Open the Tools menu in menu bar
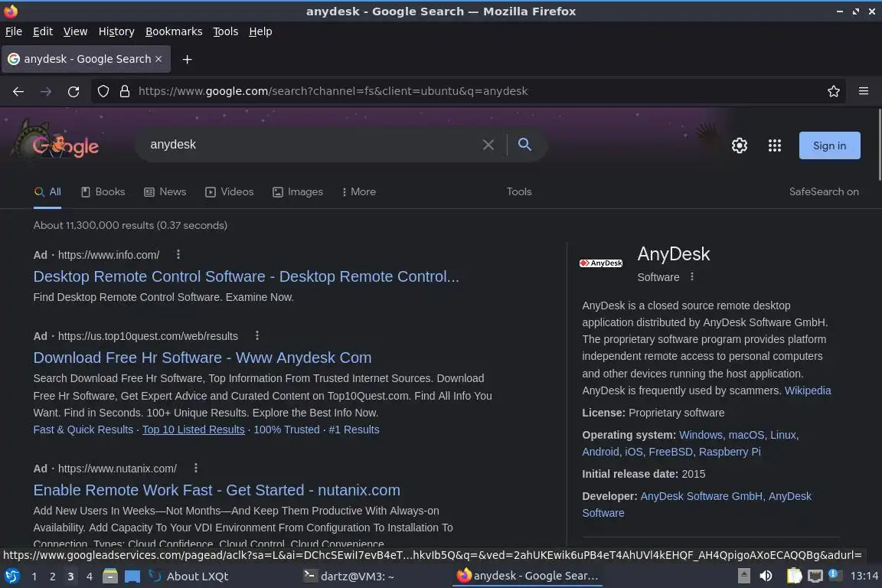 coord(226,31)
